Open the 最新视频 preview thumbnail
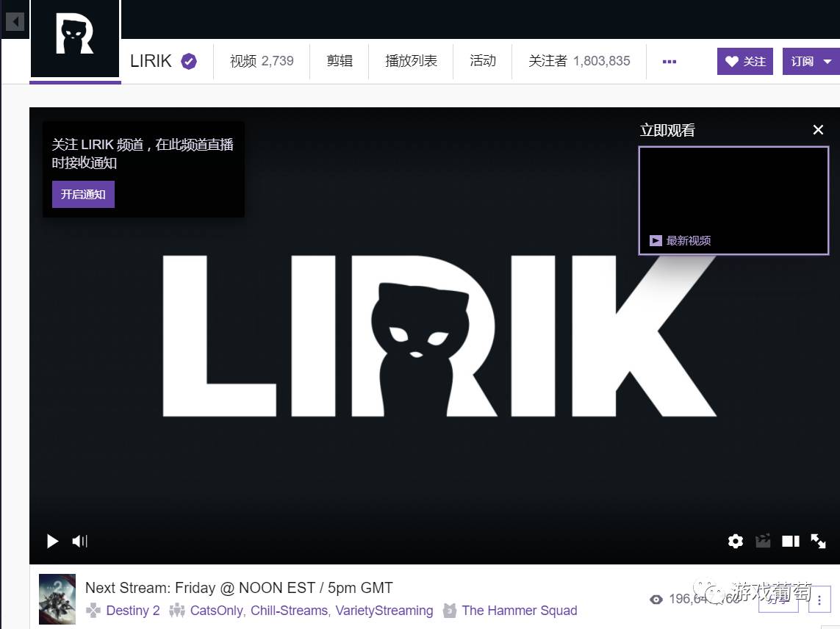The height and width of the screenshot is (629, 840). coord(733,201)
